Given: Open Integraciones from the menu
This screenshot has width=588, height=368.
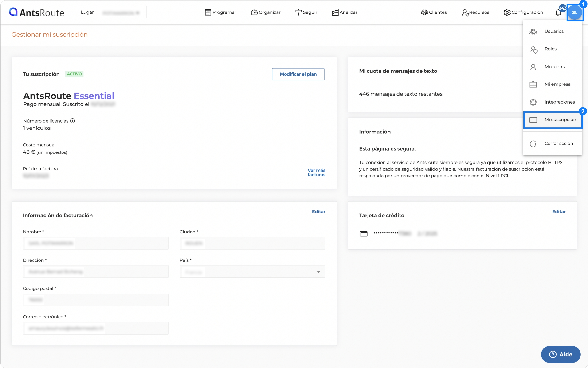Looking at the screenshot, I should click(x=552, y=102).
